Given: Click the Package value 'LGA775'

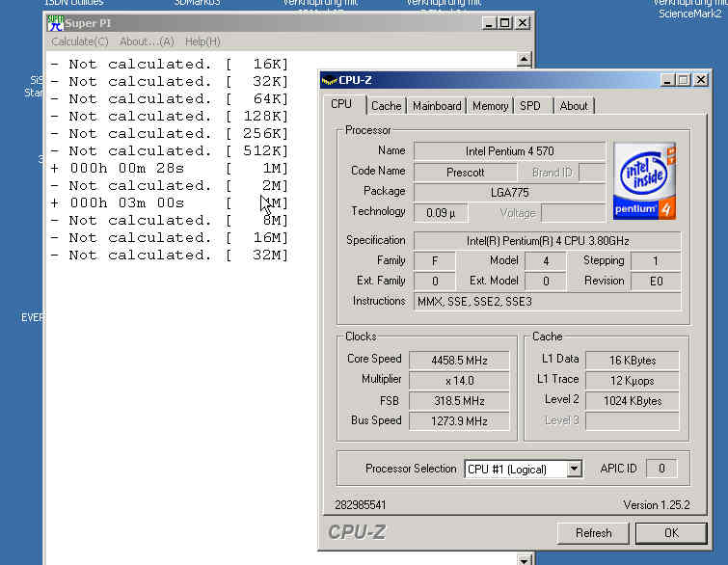Looking at the screenshot, I should pos(509,193).
